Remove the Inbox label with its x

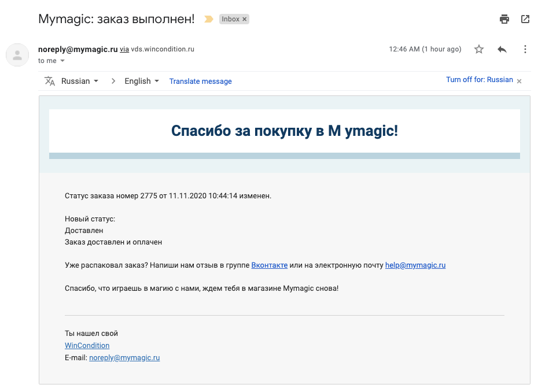tap(245, 19)
